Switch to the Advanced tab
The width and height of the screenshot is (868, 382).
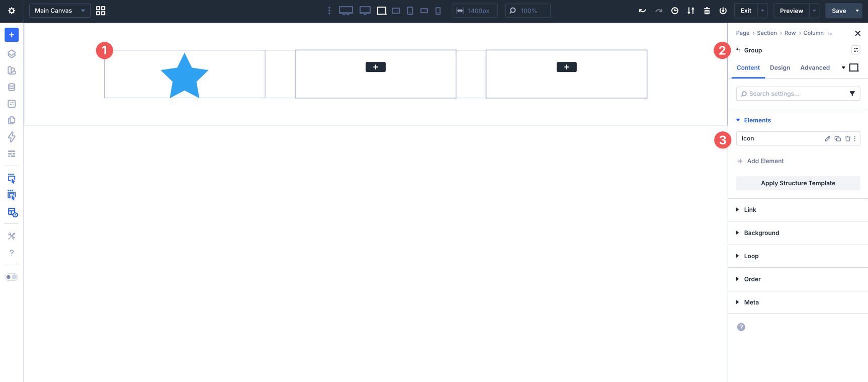coord(815,68)
